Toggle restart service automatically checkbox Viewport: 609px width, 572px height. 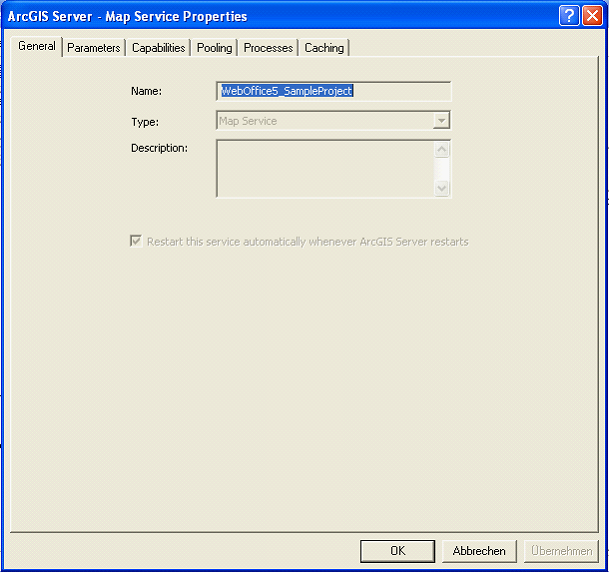136,241
